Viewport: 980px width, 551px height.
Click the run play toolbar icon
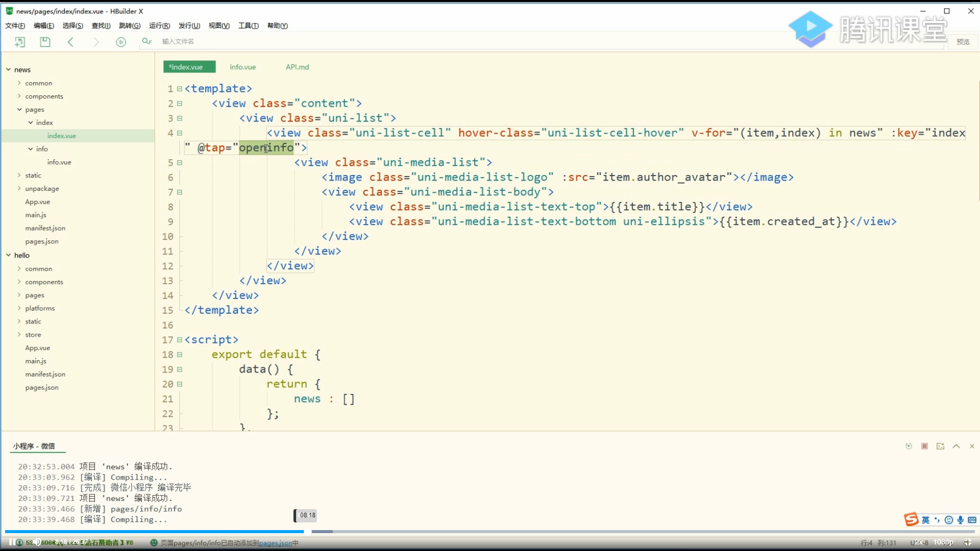[x=121, y=42]
